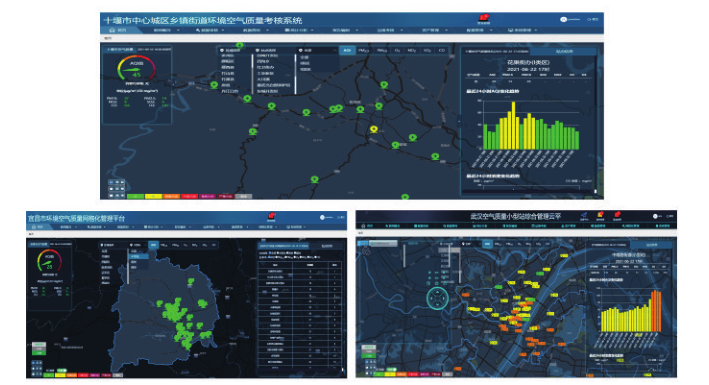The height and width of the screenshot is (385, 709).
Task: Click the yellow station marker on Shiyan map
Action: click(373, 130)
